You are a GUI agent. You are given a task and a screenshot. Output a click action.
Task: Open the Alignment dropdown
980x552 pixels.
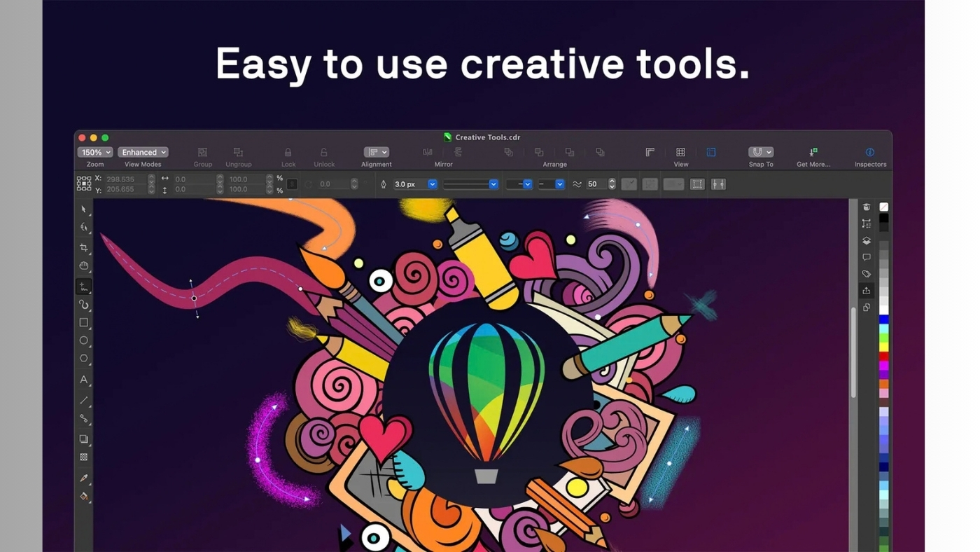pos(376,152)
